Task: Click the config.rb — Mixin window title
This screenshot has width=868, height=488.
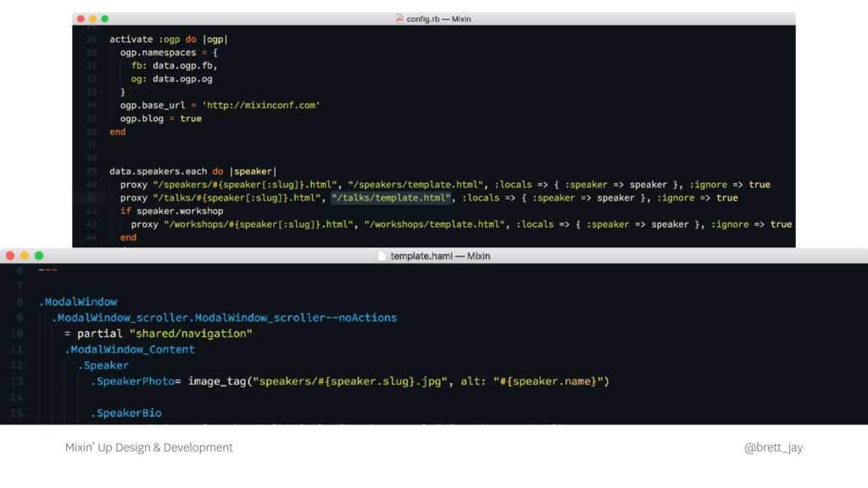Action: [x=438, y=19]
